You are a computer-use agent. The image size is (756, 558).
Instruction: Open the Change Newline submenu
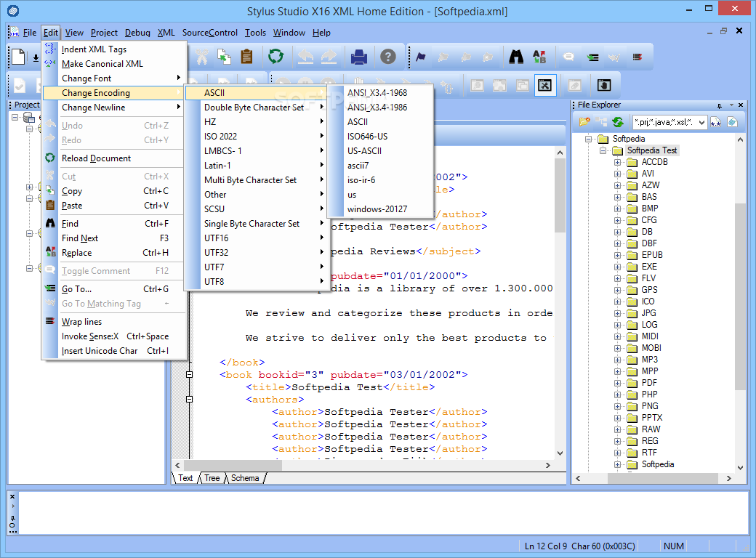pos(114,108)
